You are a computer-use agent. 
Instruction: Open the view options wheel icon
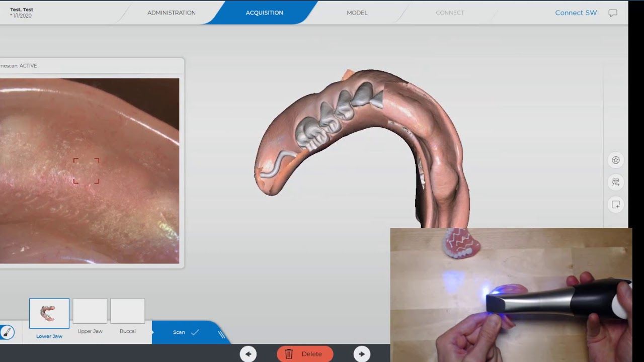click(615, 160)
